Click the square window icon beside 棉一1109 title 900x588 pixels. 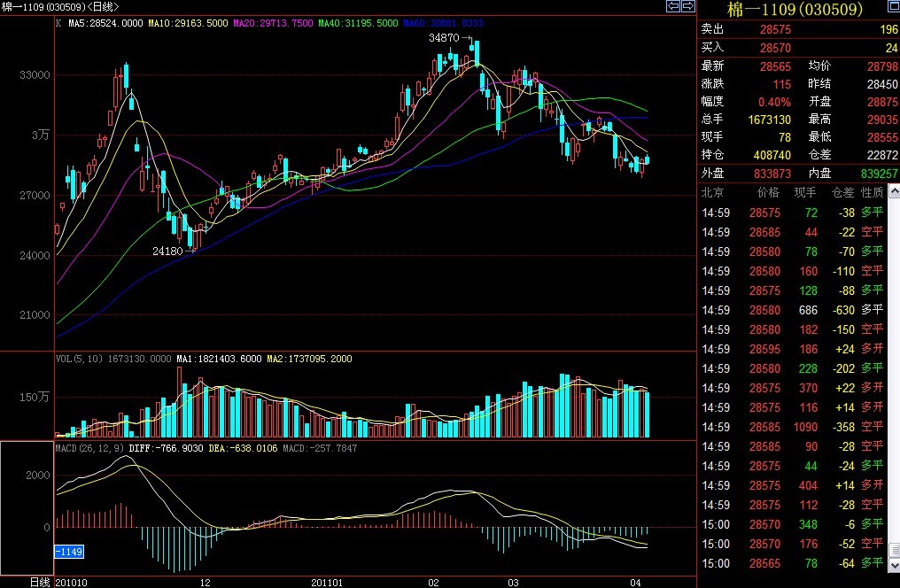892,9
